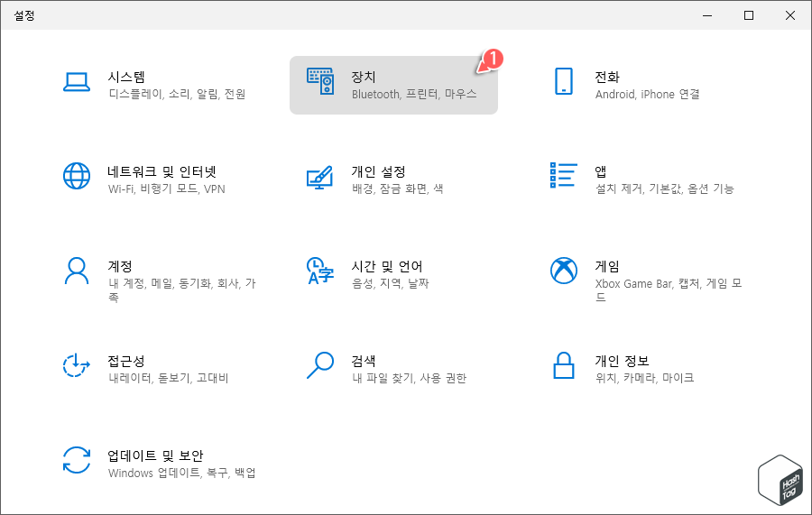The image size is (812, 515).
Task: Open the 시스템 laptop icon
Action: (x=77, y=82)
